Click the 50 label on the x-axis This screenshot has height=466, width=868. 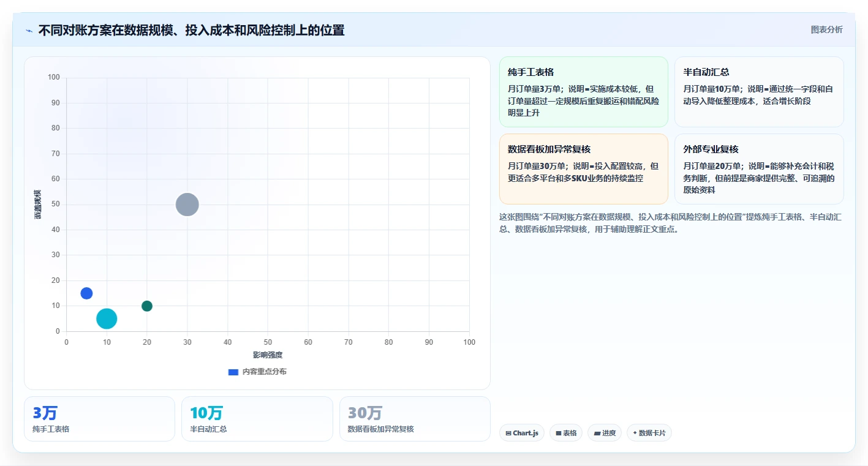pos(268,342)
